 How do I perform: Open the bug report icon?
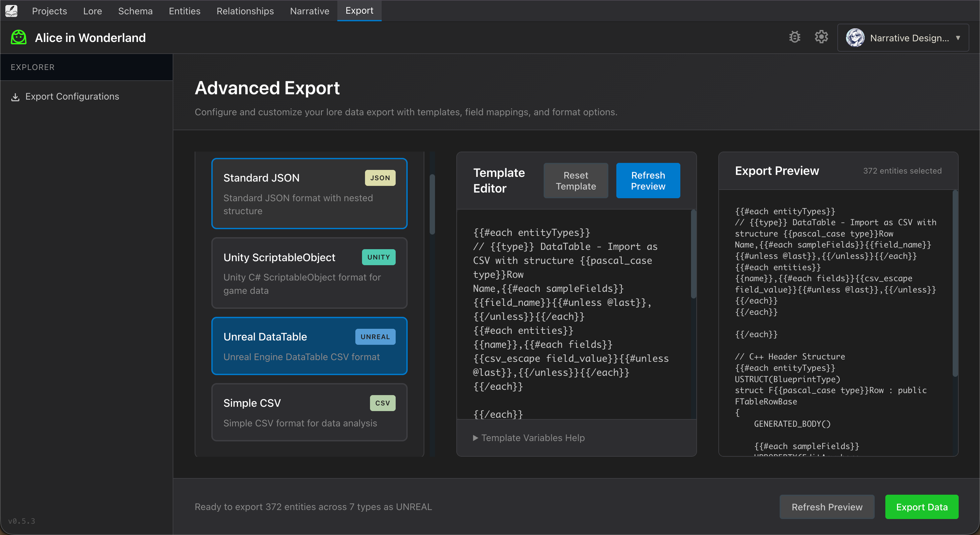(x=795, y=37)
